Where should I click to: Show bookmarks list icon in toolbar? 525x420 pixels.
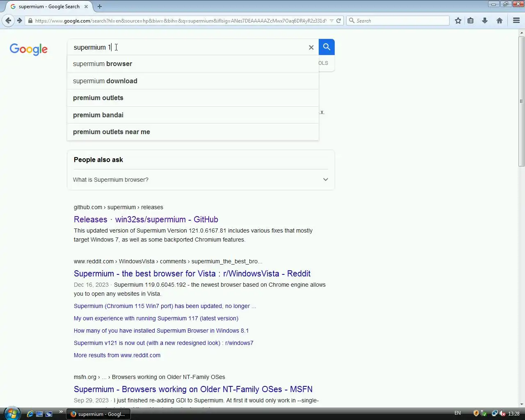pos(470,21)
